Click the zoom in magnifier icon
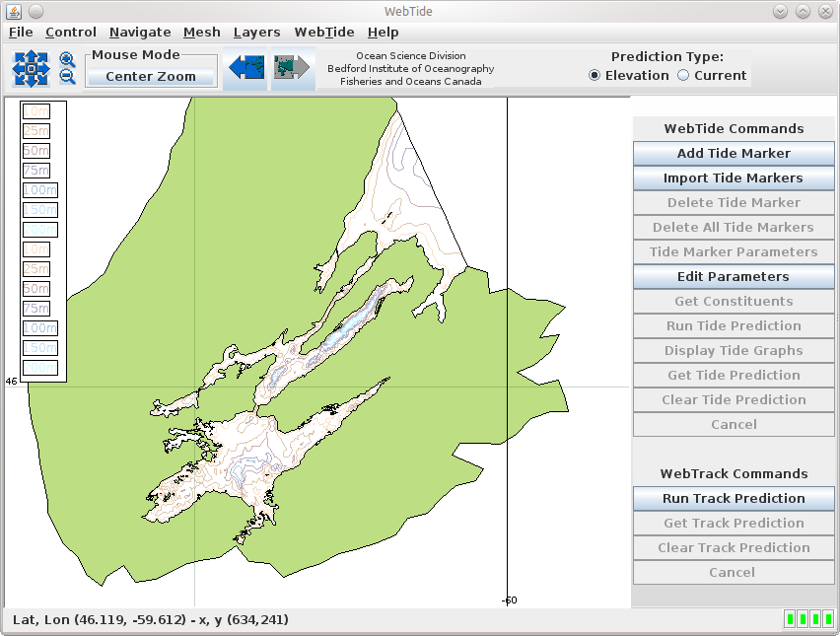 click(x=67, y=60)
